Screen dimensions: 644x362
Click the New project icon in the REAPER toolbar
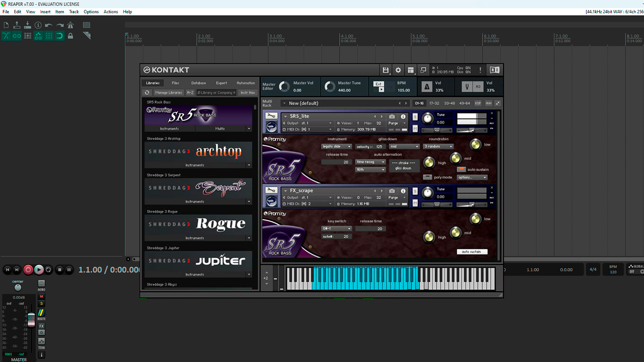click(6, 25)
